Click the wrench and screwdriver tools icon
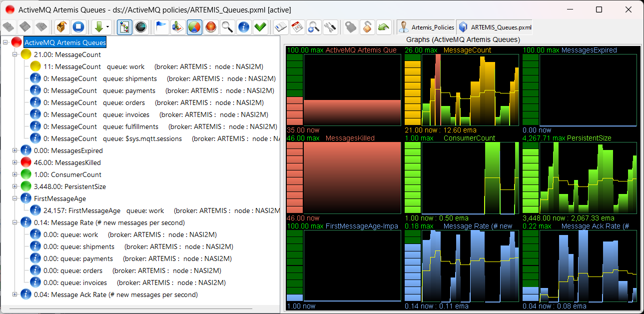This screenshot has height=314, width=644. point(330,27)
